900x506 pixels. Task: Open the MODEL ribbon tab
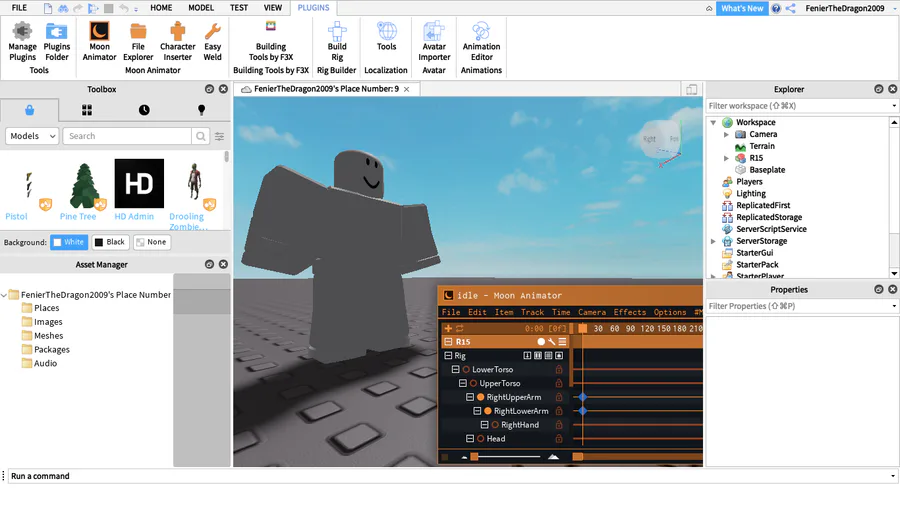(x=201, y=7)
